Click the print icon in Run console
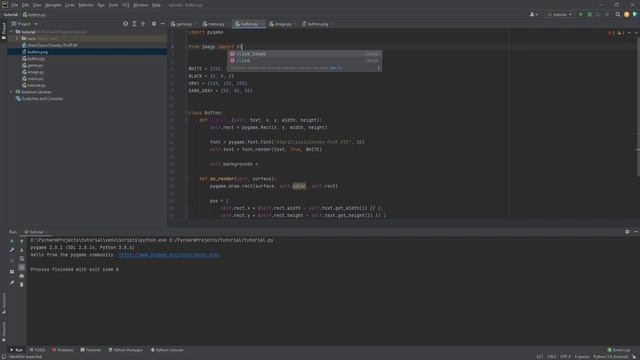Viewport: 640px width, 360px height. point(22,276)
